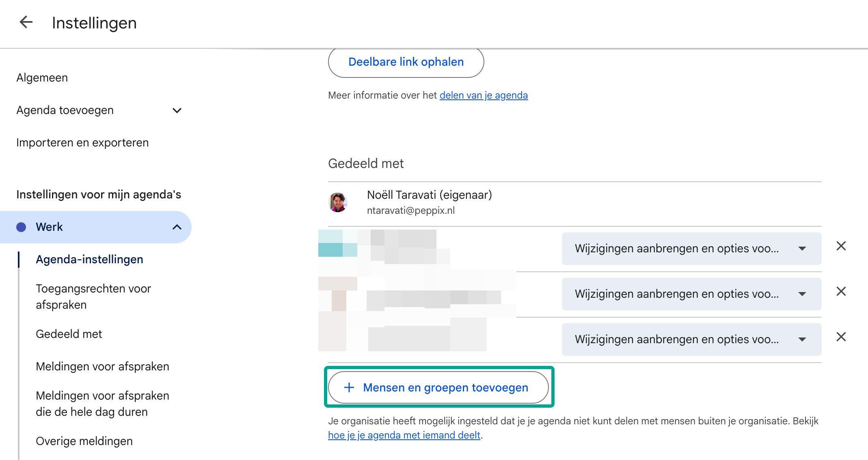Open the third permissions dropdown
Viewport: 868px width, 460px height.
pos(691,340)
